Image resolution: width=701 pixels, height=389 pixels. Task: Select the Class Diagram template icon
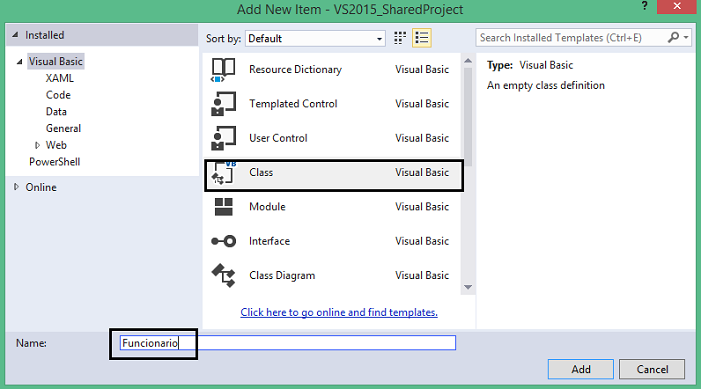point(223,275)
